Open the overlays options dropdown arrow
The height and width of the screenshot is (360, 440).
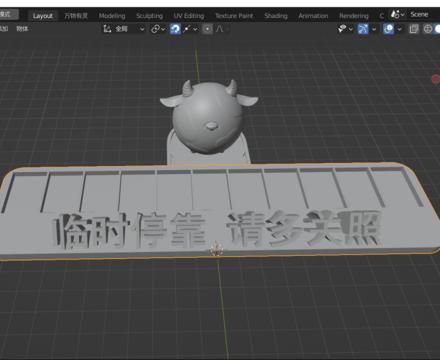coord(399,29)
